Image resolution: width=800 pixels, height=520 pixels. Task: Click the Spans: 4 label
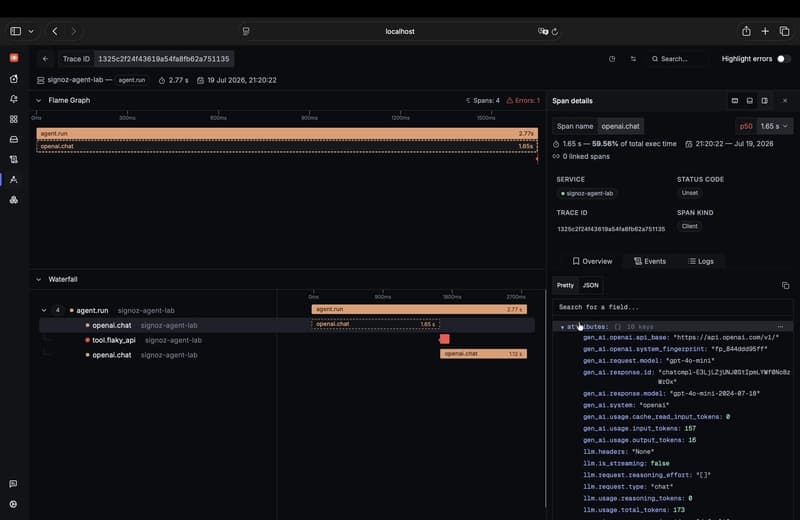point(483,101)
